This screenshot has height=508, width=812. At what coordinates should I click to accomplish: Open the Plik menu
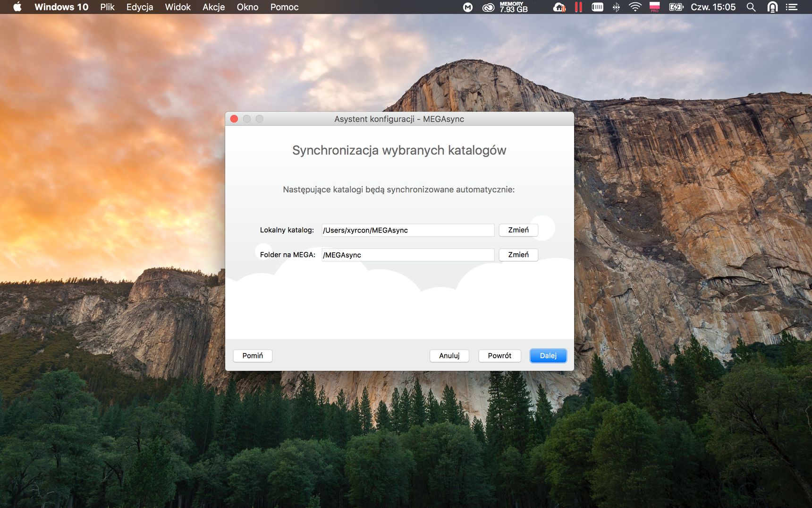(107, 7)
